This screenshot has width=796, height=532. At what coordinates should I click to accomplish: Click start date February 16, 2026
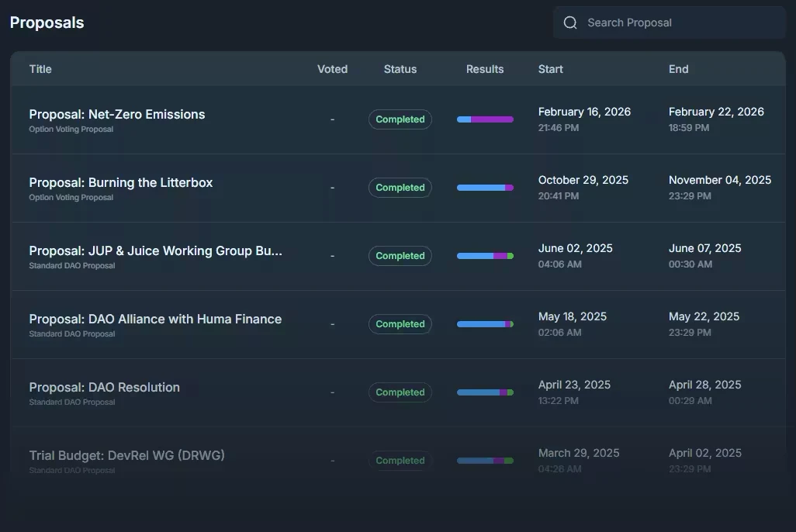tap(584, 112)
